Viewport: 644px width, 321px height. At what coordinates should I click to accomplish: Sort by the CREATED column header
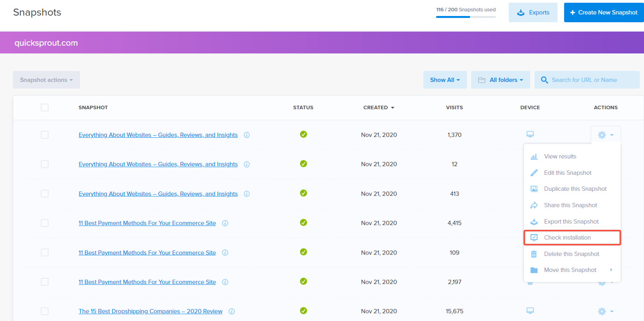click(x=379, y=108)
